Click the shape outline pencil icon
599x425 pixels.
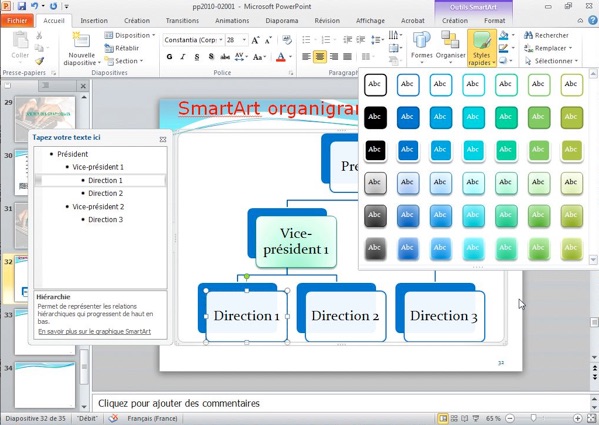click(x=504, y=48)
